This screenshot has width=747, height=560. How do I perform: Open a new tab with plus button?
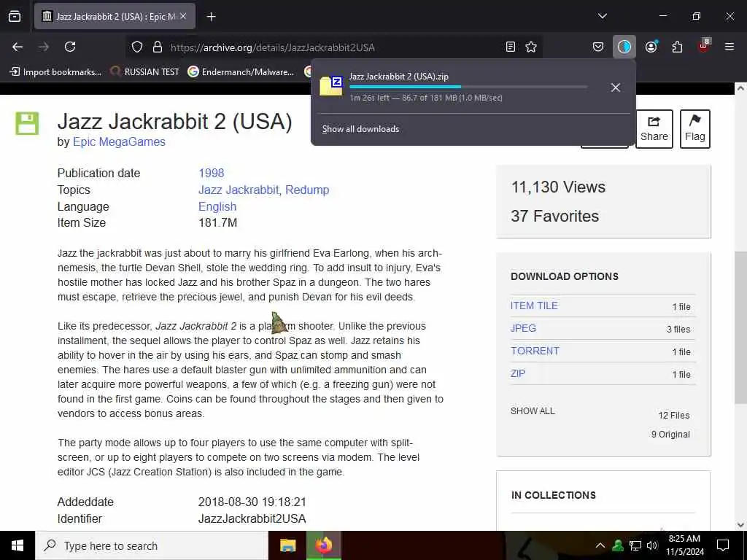(x=212, y=17)
